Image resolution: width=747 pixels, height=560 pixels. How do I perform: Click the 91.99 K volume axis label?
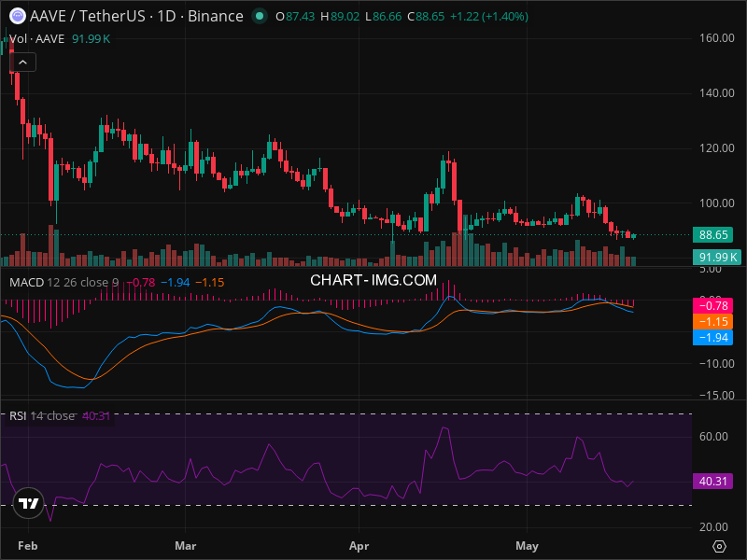pyautogui.click(x=717, y=258)
